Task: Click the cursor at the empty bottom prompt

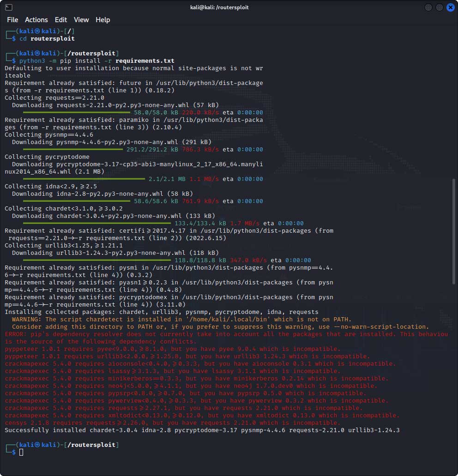Action: tap(21, 452)
